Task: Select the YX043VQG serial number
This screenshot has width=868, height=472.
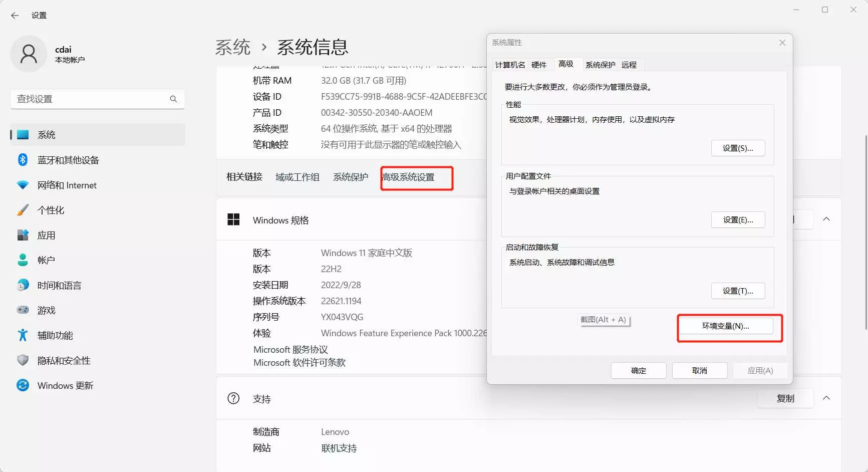Action: tap(342, 317)
